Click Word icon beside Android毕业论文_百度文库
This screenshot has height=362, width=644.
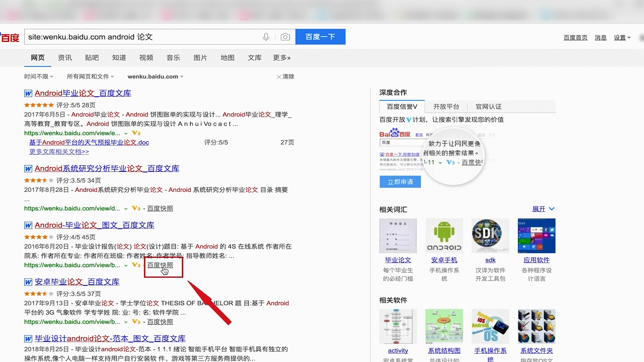pos(28,93)
